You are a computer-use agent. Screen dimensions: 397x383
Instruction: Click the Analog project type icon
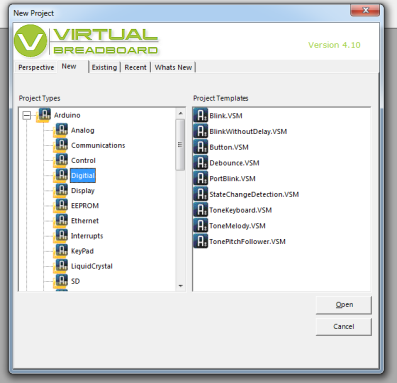(61, 130)
